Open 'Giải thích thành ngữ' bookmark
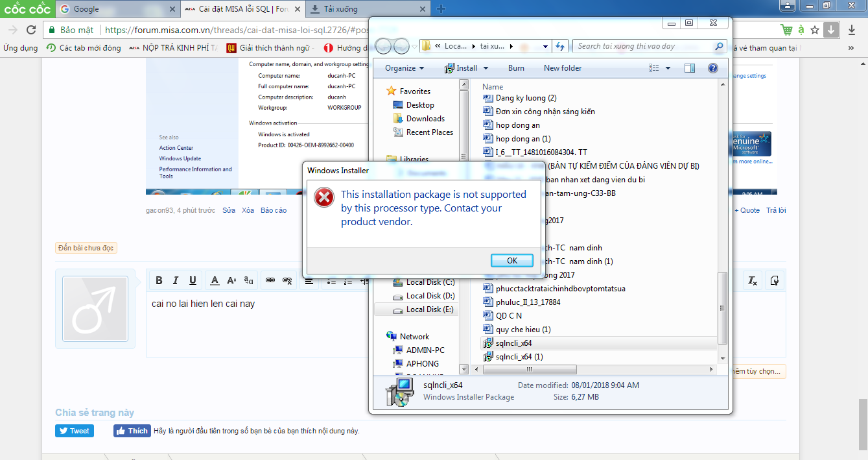Image resolution: width=868 pixels, height=460 pixels. click(x=271, y=48)
